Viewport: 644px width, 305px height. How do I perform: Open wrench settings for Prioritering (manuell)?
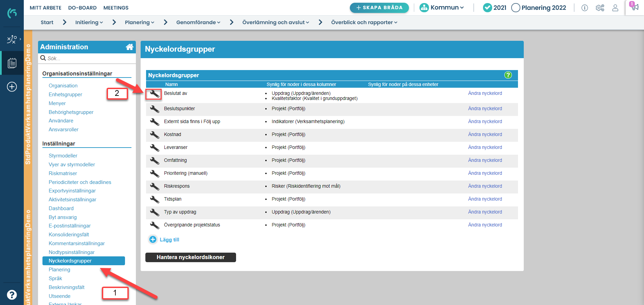click(x=155, y=174)
